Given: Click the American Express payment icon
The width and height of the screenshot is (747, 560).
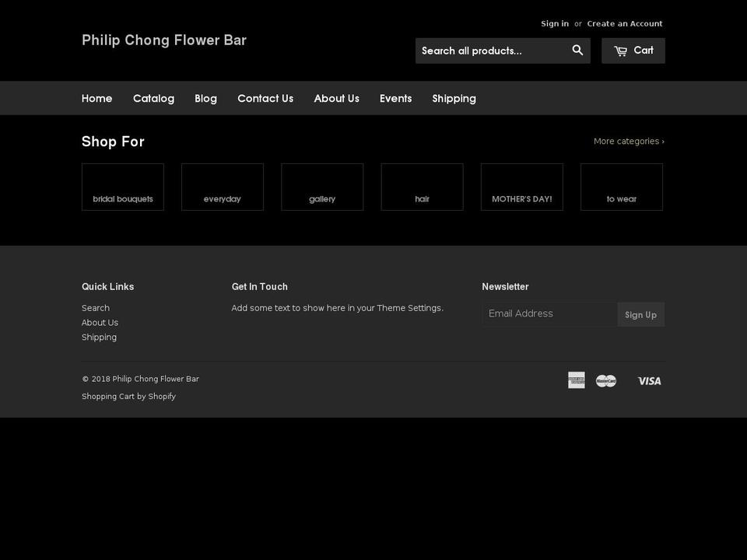Looking at the screenshot, I should (x=577, y=380).
